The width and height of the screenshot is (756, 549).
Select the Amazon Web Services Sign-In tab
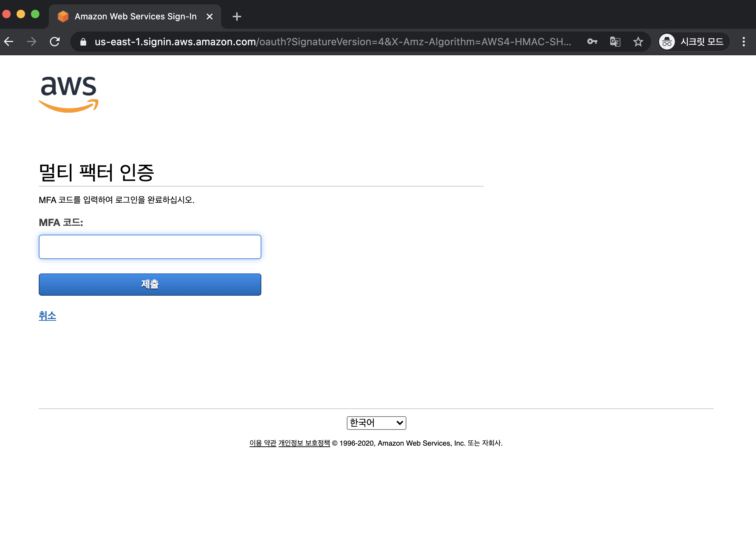coord(135,17)
